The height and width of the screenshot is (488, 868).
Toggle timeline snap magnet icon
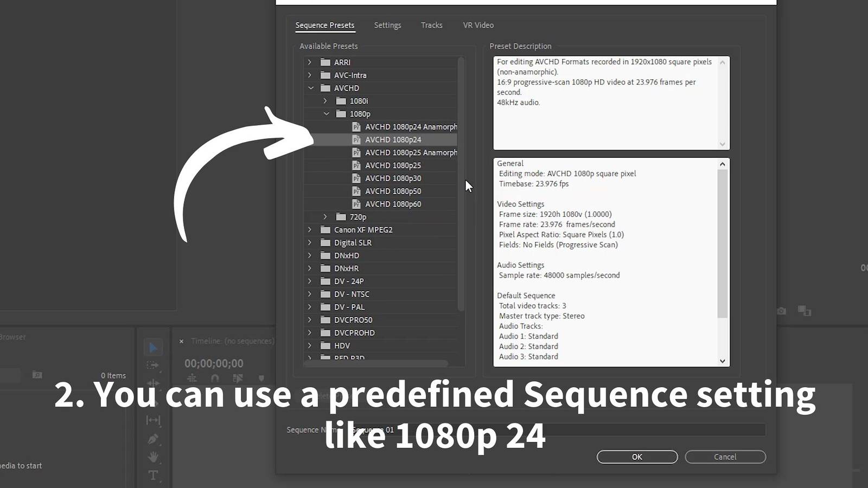[x=215, y=378]
